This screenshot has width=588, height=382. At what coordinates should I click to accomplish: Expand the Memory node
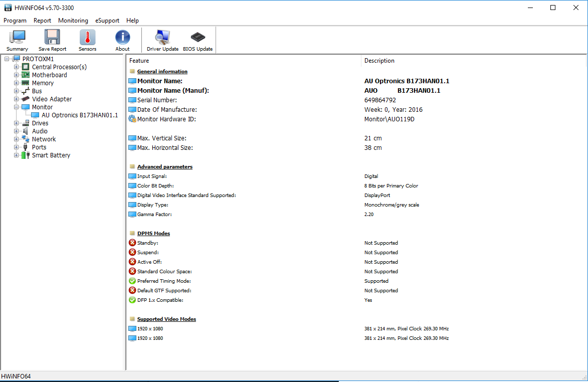(x=16, y=83)
